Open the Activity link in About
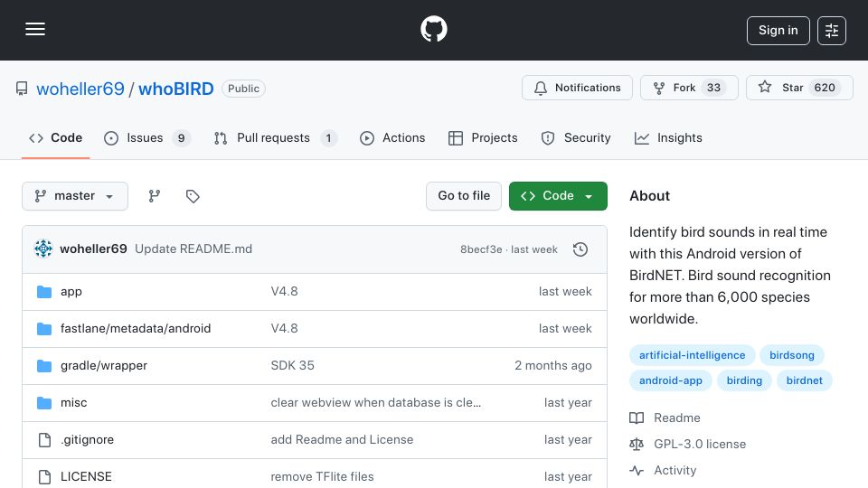Screen dimensions: 868x488 coord(663,470)
